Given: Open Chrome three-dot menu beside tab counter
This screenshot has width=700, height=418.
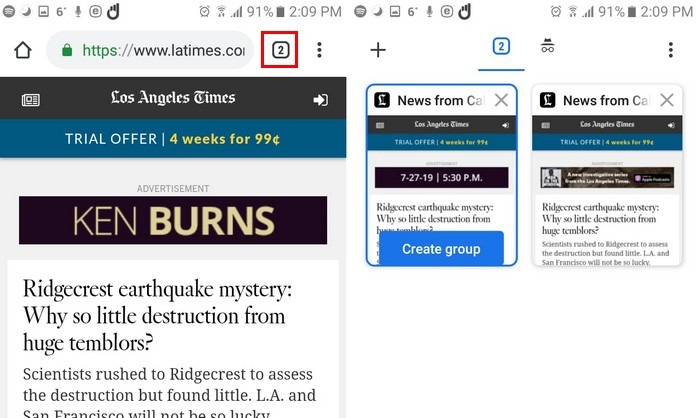Looking at the screenshot, I should 319,50.
